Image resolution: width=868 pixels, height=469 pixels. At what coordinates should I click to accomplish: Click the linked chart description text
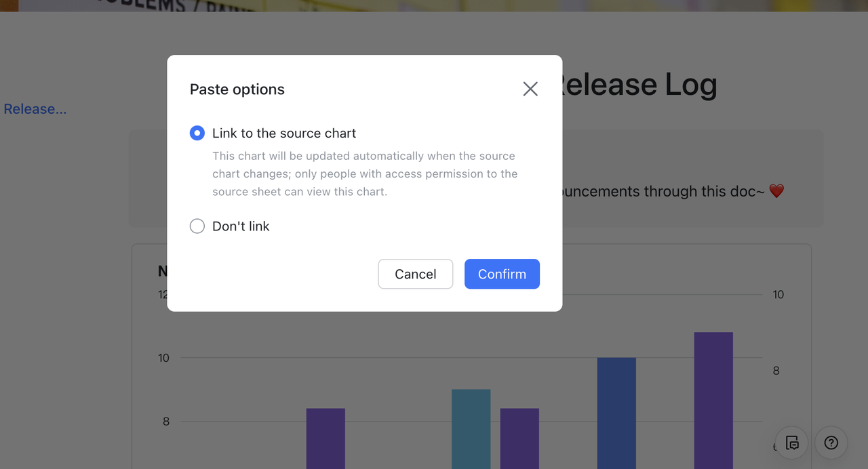pyautogui.click(x=365, y=174)
